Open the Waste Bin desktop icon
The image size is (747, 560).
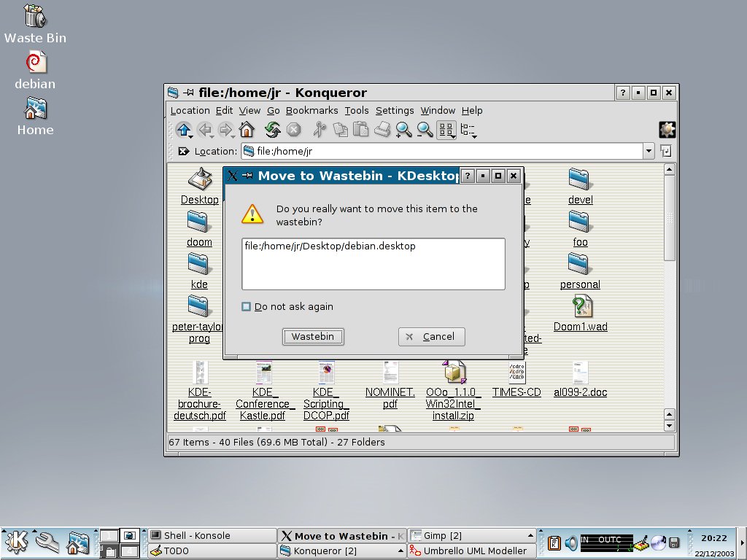35,24
